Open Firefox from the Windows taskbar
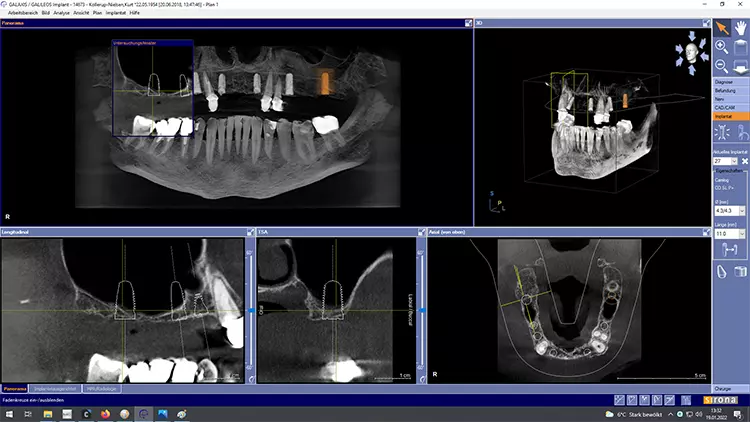 (x=103, y=413)
